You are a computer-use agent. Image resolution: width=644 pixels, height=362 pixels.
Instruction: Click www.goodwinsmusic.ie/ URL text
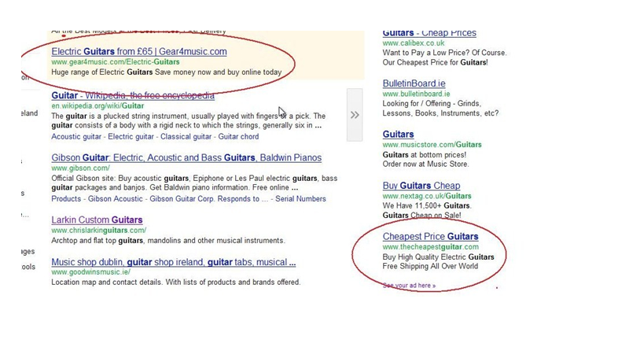pyautogui.click(x=90, y=272)
